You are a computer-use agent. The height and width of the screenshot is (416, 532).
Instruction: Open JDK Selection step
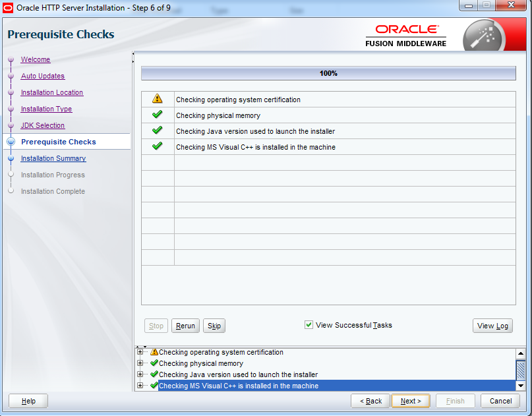[43, 125]
